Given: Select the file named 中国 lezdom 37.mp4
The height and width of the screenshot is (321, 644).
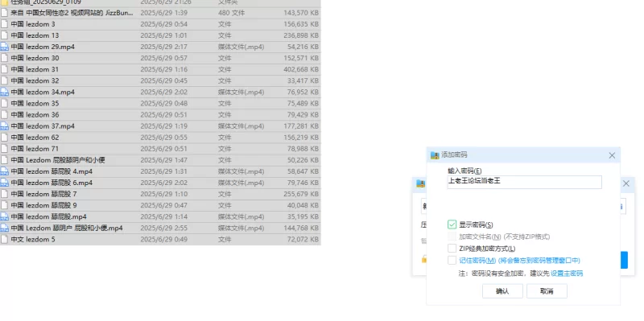Looking at the screenshot, I should click(43, 126).
